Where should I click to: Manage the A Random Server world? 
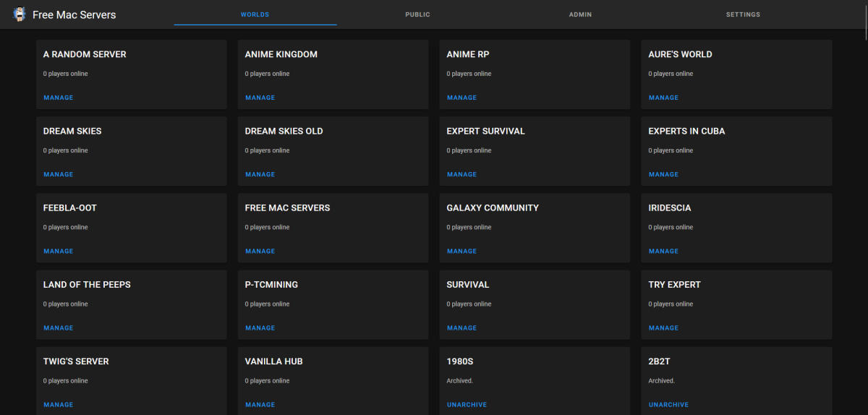point(58,98)
